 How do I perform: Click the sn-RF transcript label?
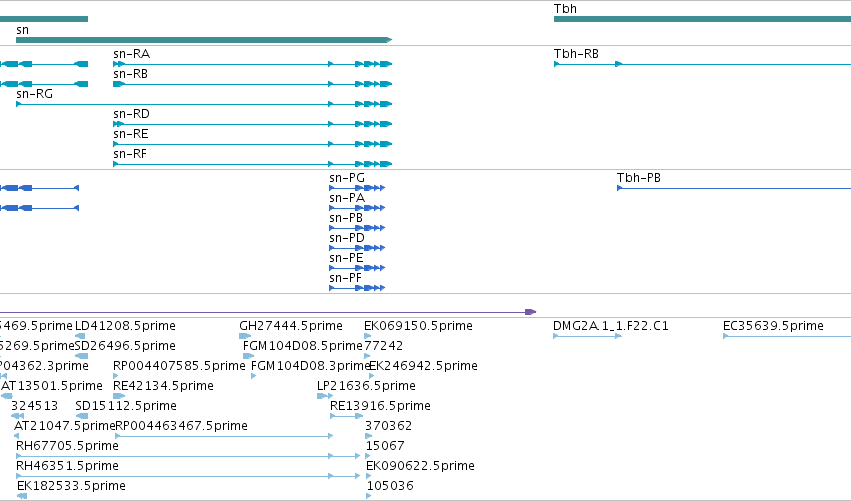130,154
